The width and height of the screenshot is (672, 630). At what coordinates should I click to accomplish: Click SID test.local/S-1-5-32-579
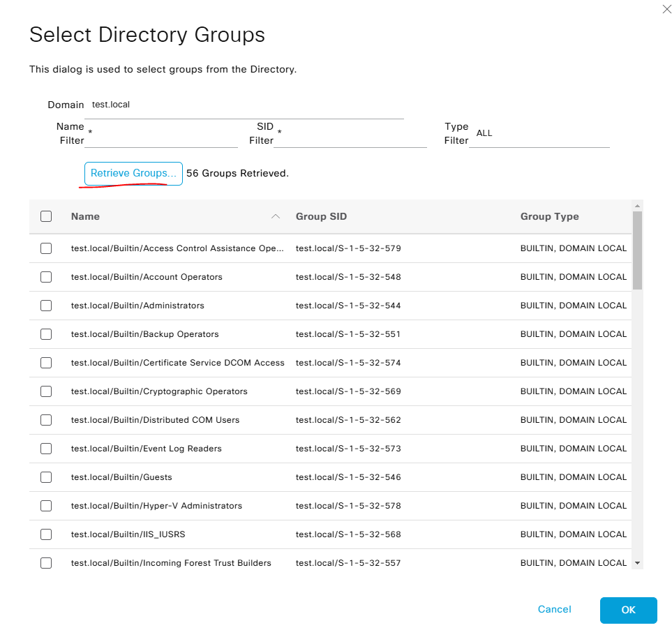[x=348, y=248]
